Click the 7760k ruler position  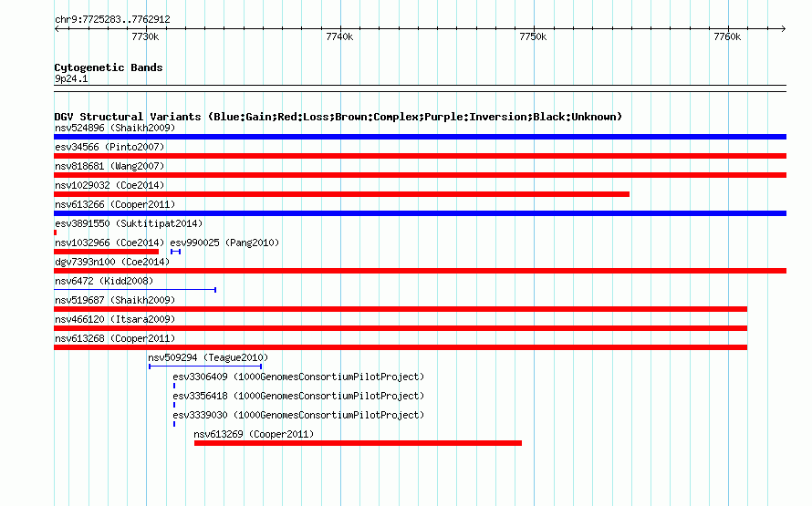(x=727, y=36)
